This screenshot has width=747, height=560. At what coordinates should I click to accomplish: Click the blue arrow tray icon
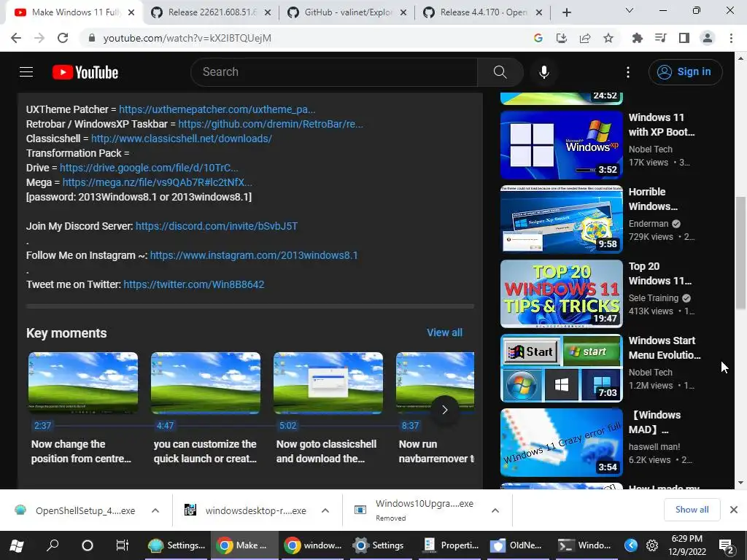click(x=631, y=545)
